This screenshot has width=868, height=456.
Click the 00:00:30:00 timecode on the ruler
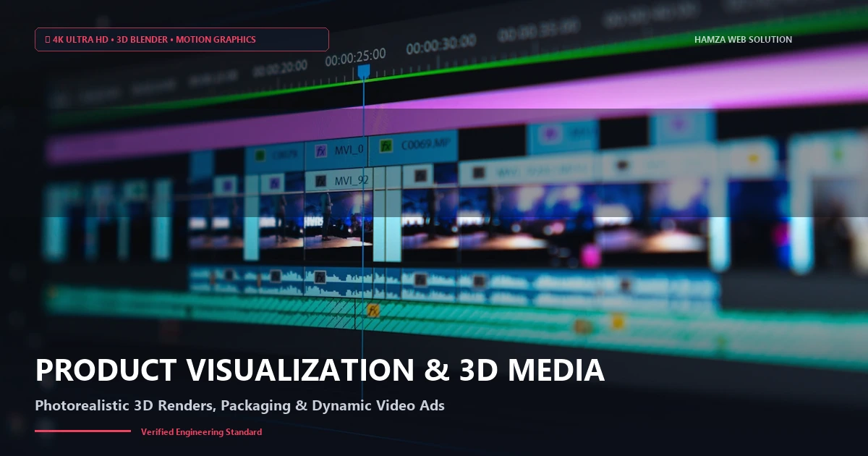[x=441, y=46]
